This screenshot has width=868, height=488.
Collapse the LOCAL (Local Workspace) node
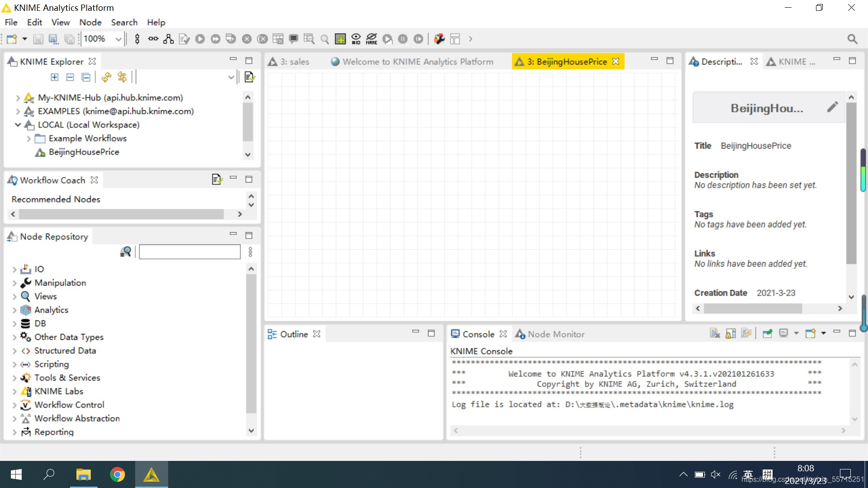point(18,125)
